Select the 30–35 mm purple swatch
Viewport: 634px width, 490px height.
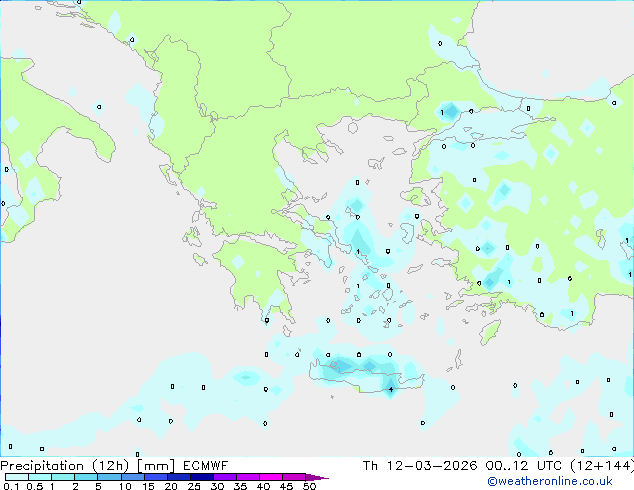point(224,477)
